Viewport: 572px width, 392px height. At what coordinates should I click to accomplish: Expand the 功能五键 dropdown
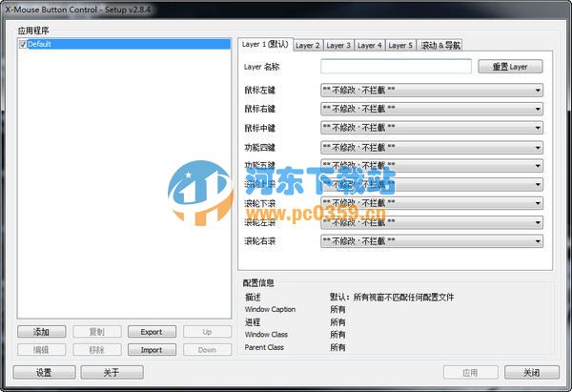[x=432, y=165]
